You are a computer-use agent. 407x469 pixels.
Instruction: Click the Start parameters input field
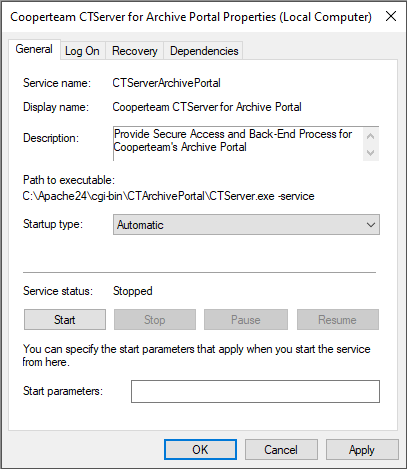click(x=255, y=391)
